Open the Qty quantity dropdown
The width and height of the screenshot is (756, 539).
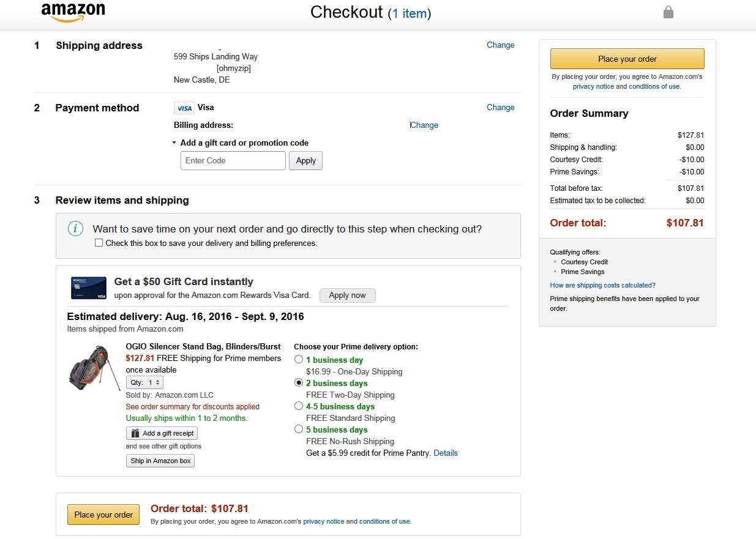(x=144, y=382)
